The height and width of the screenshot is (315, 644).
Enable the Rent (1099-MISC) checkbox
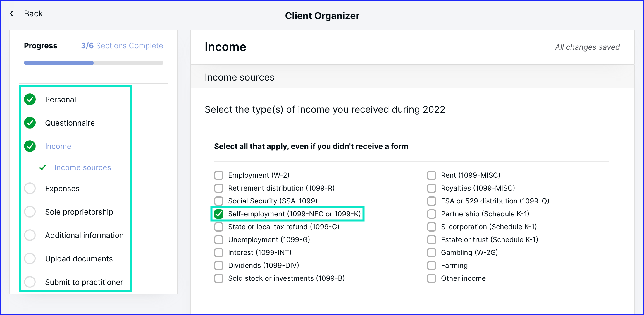point(432,175)
